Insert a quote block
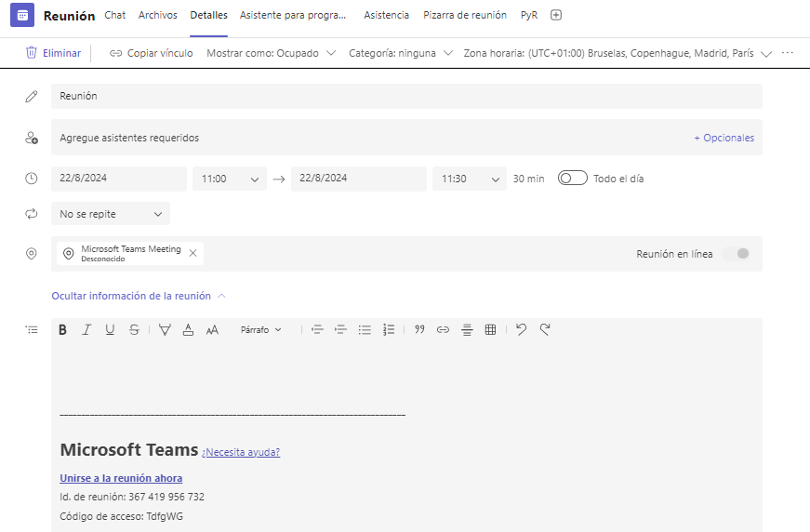 (419, 329)
